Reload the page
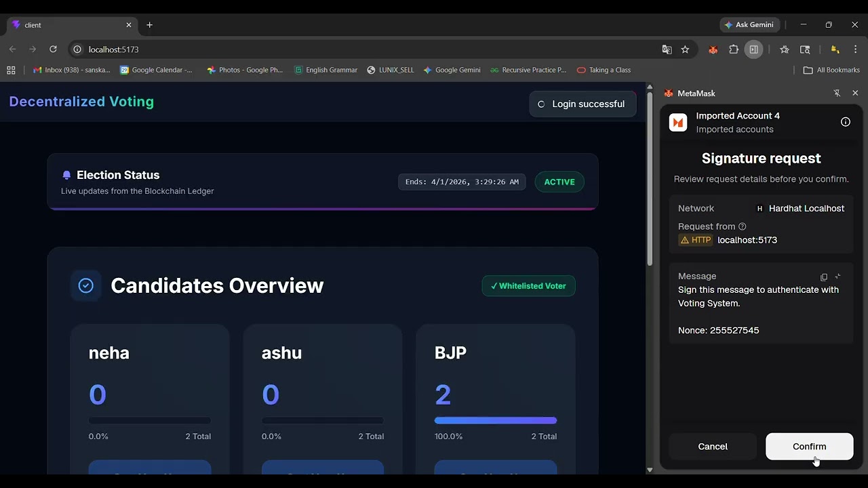This screenshot has width=868, height=488. pyautogui.click(x=53, y=49)
